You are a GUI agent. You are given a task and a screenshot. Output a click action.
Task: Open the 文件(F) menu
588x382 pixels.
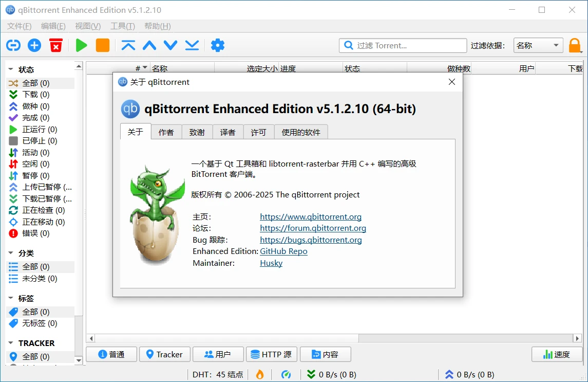point(19,26)
